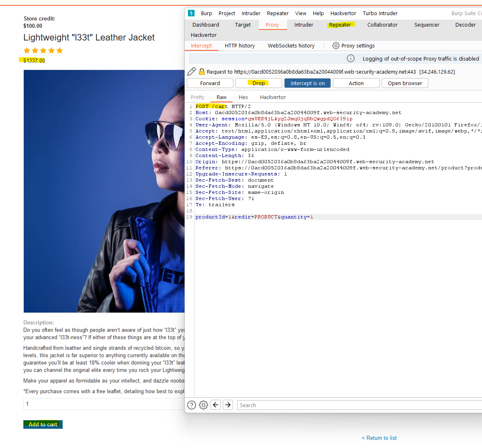Viewport: 482px width, 448px height.
Task: Switch to the Intruder tool tab
Action: (x=304, y=25)
